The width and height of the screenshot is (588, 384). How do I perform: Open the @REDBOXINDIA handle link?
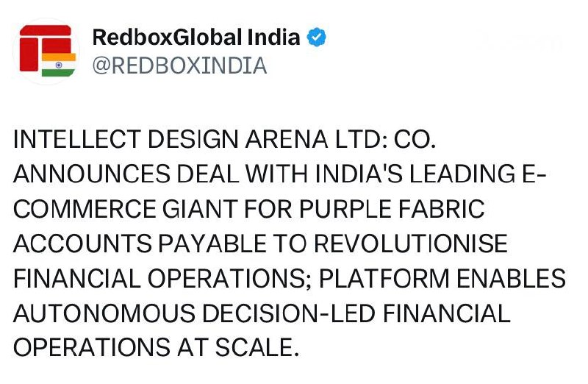tap(179, 66)
